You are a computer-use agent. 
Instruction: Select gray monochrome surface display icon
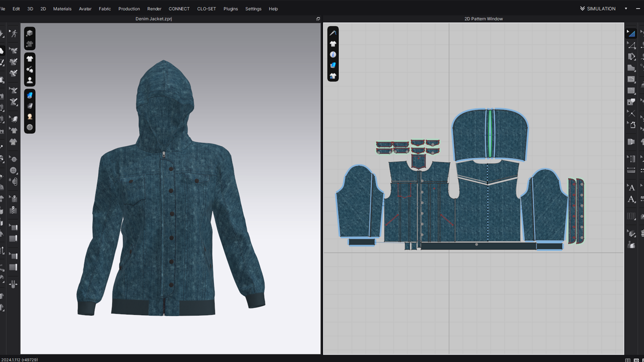30,106
